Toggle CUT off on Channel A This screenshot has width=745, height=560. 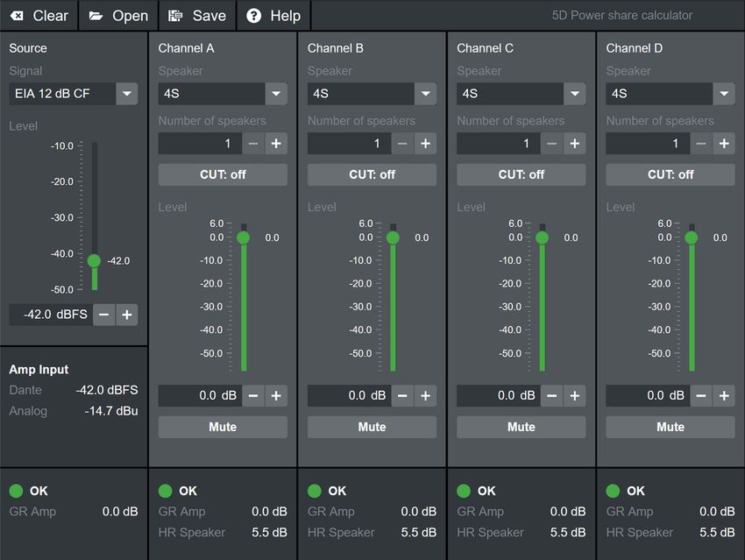223,174
